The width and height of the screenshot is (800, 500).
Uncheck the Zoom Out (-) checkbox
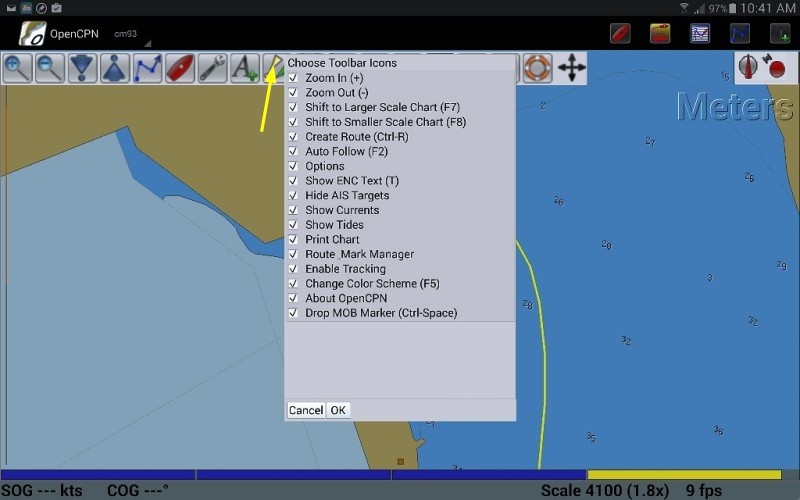pos(293,93)
